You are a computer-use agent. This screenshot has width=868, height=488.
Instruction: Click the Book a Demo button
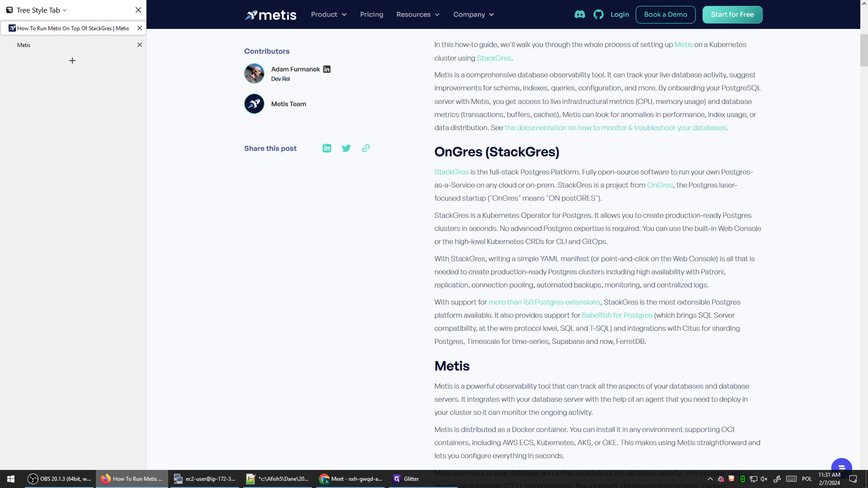pyautogui.click(x=665, y=14)
